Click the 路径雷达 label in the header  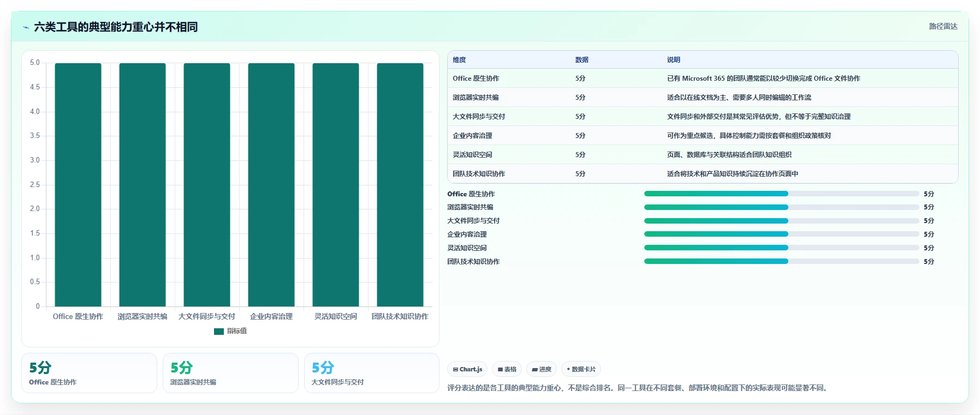[x=943, y=26]
